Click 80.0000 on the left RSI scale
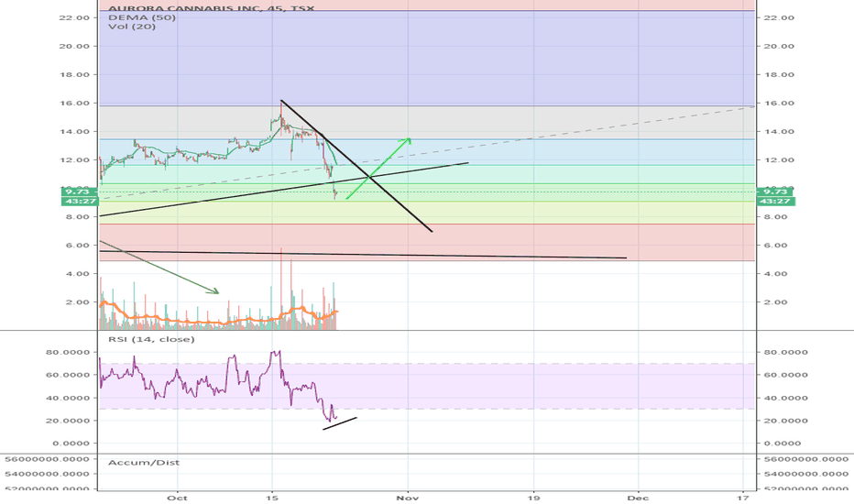 pos(68,352)
